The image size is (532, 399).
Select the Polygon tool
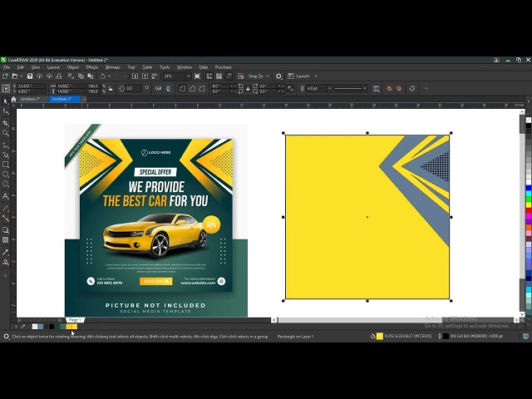tap(6, 185)
